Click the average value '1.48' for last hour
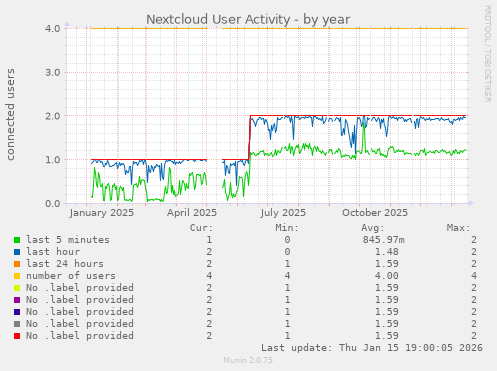 [387, 252]
